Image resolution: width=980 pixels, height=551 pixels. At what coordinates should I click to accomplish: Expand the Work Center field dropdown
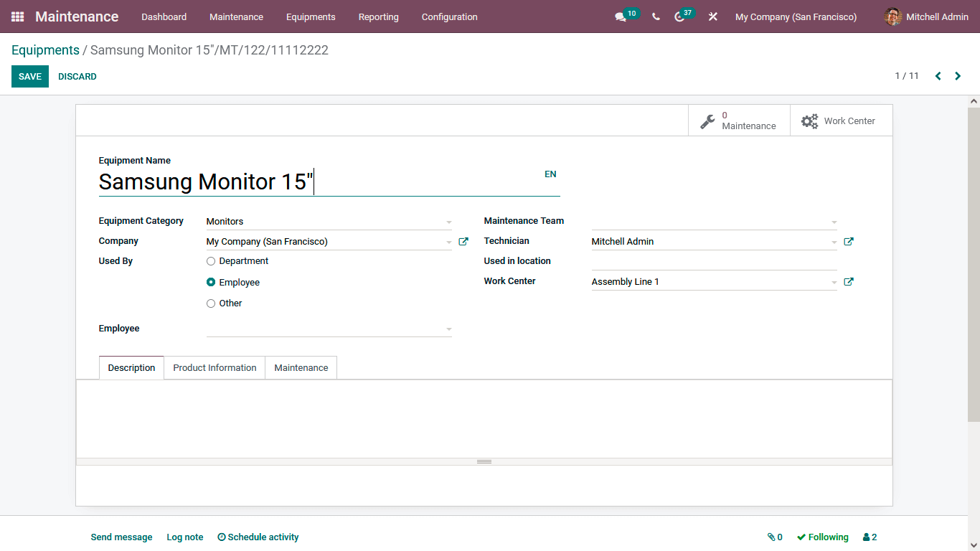(834, 282)
